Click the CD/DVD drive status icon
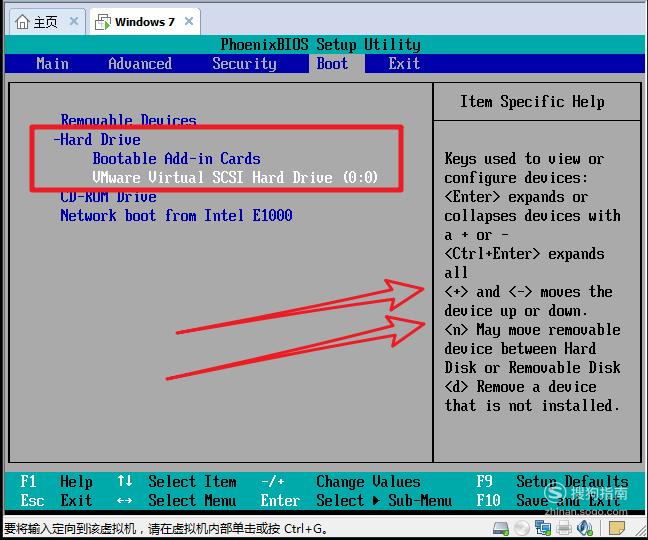The width and height of the screenshot is (648, 540). tap(522, 528)
